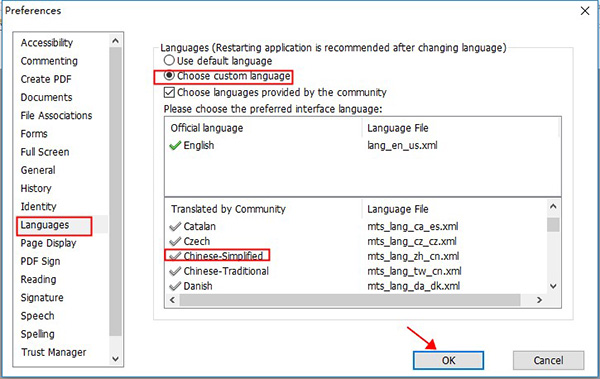Click the mts_lang_tw_cn.xml file entry
600x379 pixels.
(x=414, y=271)
